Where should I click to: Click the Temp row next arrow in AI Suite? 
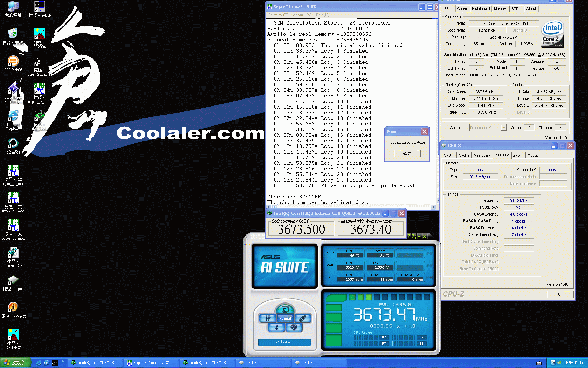tap(431, 253)
